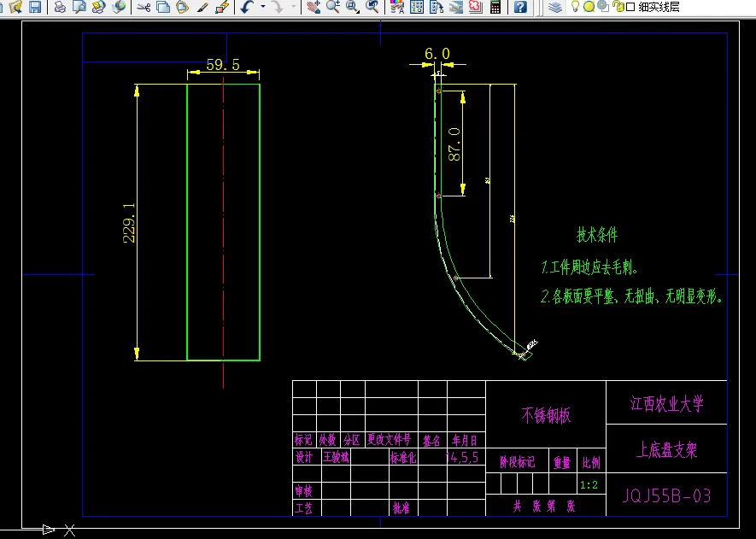This screenshot has height=539, width=756.
Task: Click the 3D DWF globe icon
Action: [x=118, y=7]
